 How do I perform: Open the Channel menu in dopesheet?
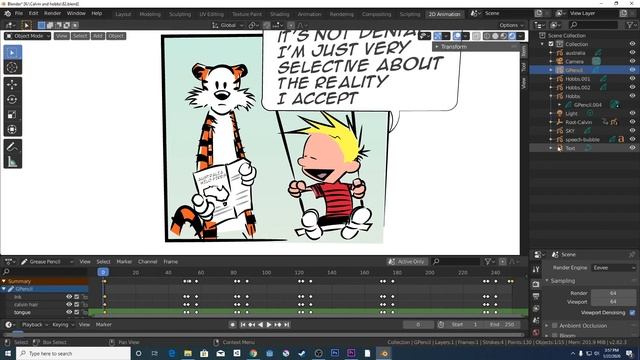(x=147, y=262)
